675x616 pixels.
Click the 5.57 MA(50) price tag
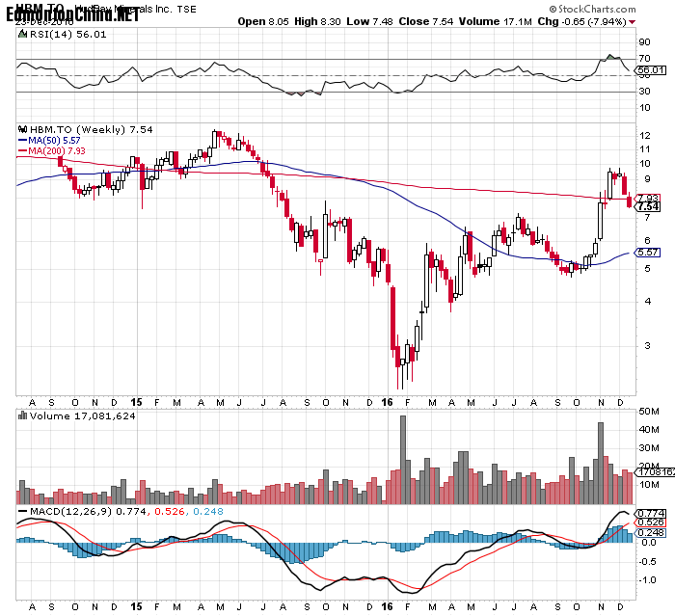[648, 253]
